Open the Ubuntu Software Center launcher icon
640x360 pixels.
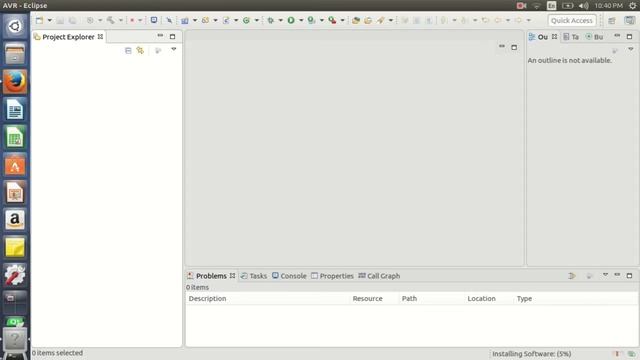point(15,165)
